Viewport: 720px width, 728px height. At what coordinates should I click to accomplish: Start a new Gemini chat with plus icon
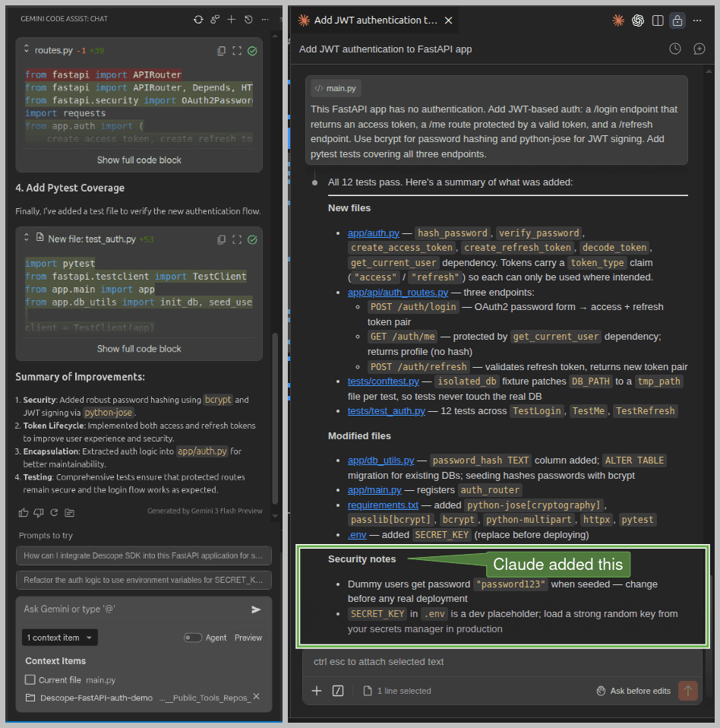coord(231,20)
